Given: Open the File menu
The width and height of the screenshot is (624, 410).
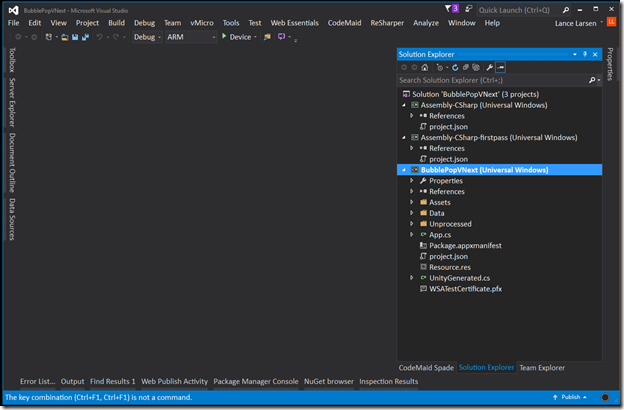Looking at the screenshot, I should tap(14, 23).
